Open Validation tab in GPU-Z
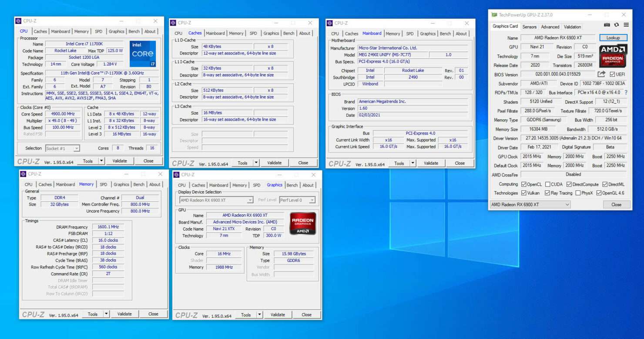This screenshot has width=644, height=339. click(x=572, y=27)
